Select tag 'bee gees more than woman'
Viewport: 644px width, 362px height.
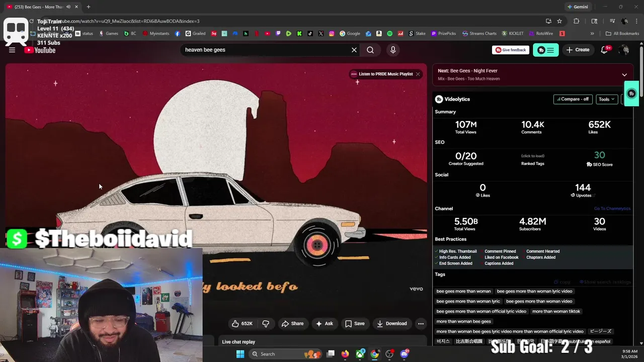click(464, 291)
